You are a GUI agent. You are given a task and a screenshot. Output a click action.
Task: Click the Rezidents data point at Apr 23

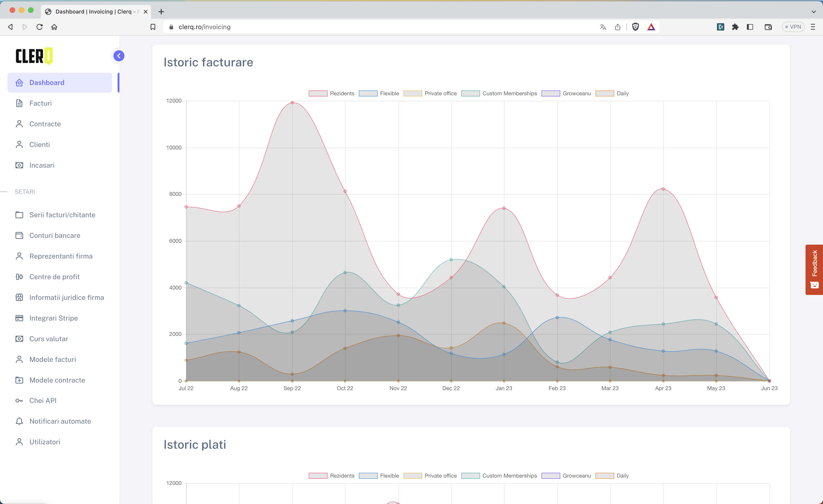663,189
